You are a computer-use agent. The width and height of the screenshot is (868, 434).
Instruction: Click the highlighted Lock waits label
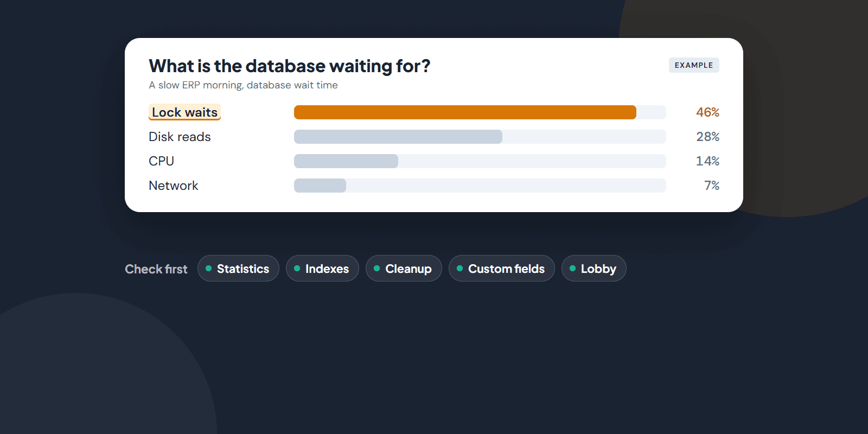tap(184, 112)
